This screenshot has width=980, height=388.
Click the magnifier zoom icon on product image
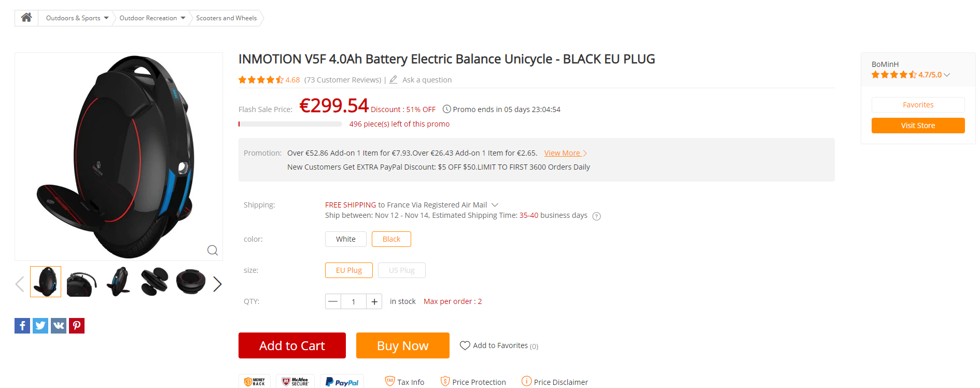[213, 250]
